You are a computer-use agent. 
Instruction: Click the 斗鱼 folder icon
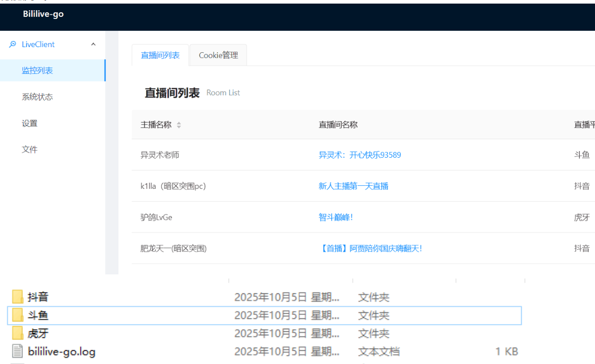click(x=18, y=315)
